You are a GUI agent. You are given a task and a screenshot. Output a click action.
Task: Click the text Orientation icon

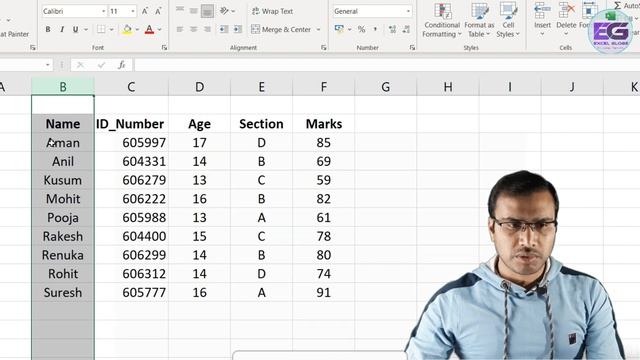tap(224, 11)
